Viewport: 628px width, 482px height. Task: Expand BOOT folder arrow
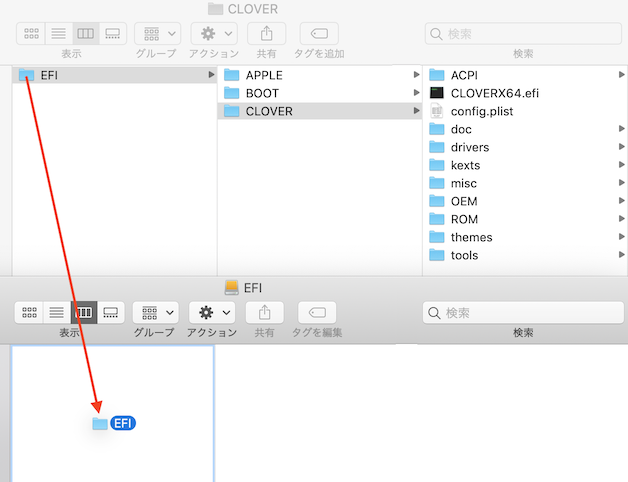point(416,93)
